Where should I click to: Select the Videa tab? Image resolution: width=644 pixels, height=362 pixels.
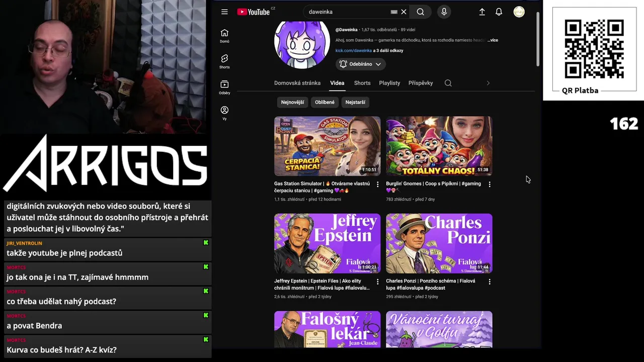tap(337, 83)
